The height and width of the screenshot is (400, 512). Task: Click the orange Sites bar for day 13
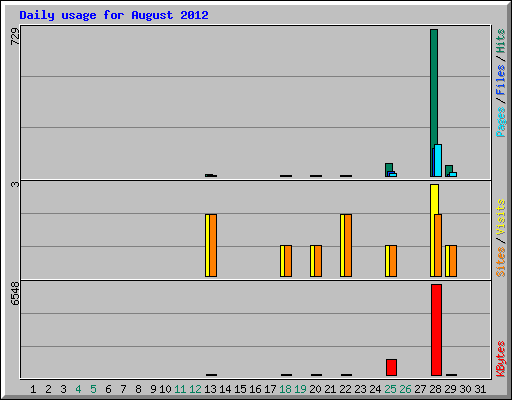(x=213, y=245)
